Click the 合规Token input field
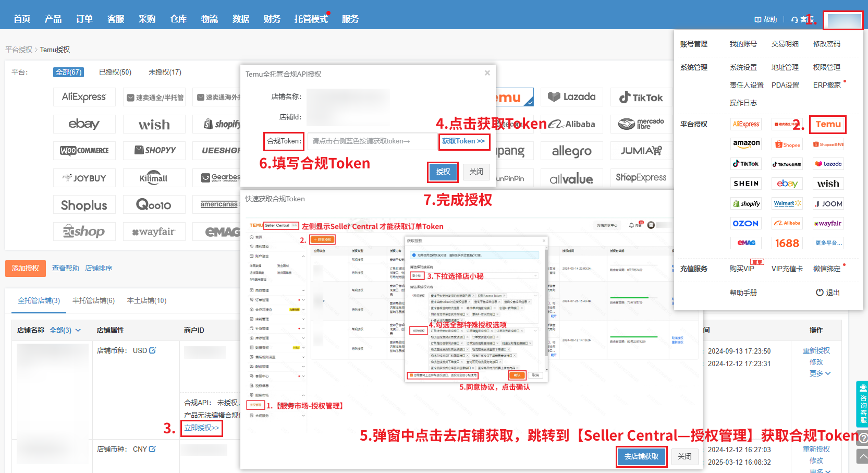The height and width of the screenshot is (473, 868). 372,141
